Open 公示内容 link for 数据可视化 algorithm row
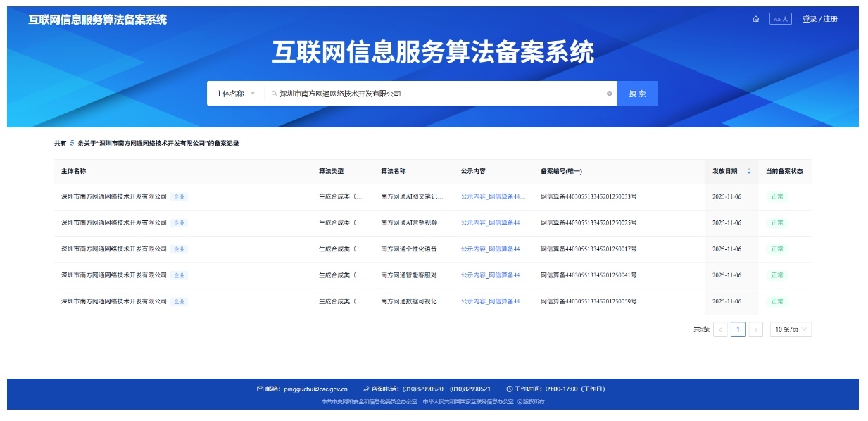This screenshot has height=421, width=868. (x=493, y=301)
